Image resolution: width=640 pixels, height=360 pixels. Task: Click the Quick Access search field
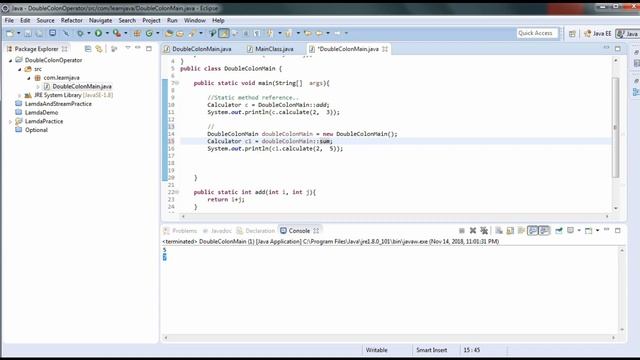(537, 33)
